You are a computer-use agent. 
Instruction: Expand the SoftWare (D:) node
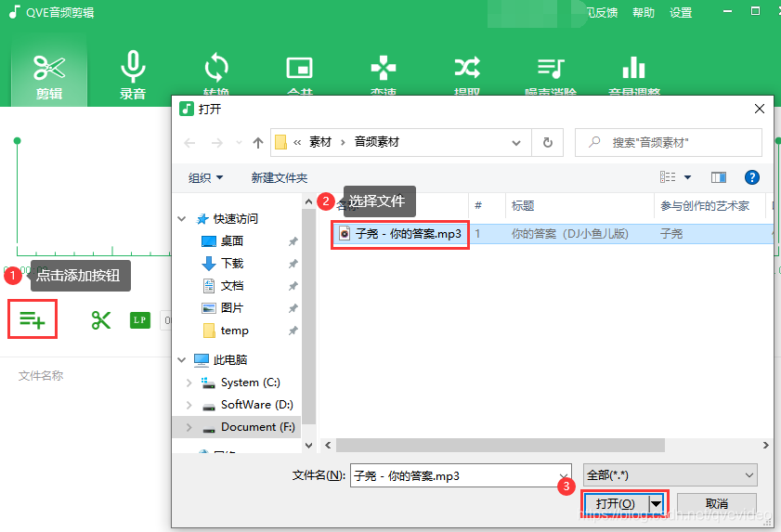pyautogui.click(x=189, y=405)
